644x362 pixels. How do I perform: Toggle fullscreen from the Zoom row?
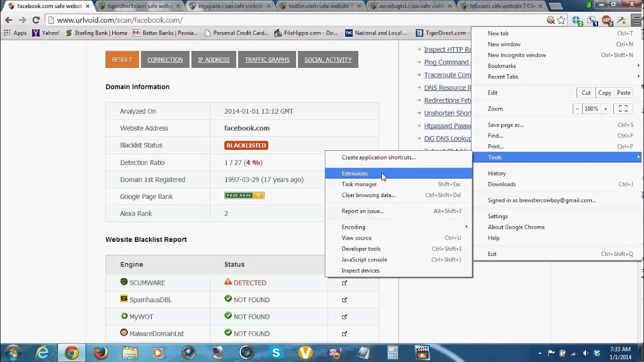(x=623, y=109)
